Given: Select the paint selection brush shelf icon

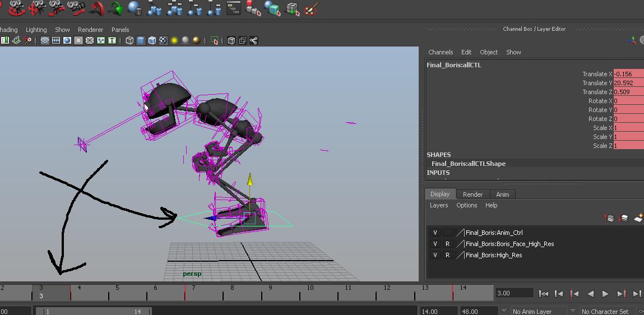Looking at the screenshot, I should tap(312, 8).
